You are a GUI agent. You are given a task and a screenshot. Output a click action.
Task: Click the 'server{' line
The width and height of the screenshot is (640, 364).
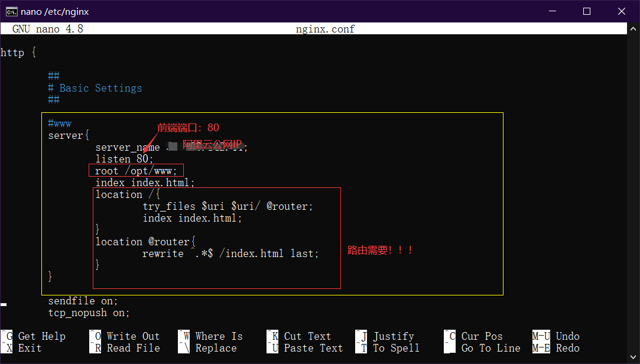[69, 135]
